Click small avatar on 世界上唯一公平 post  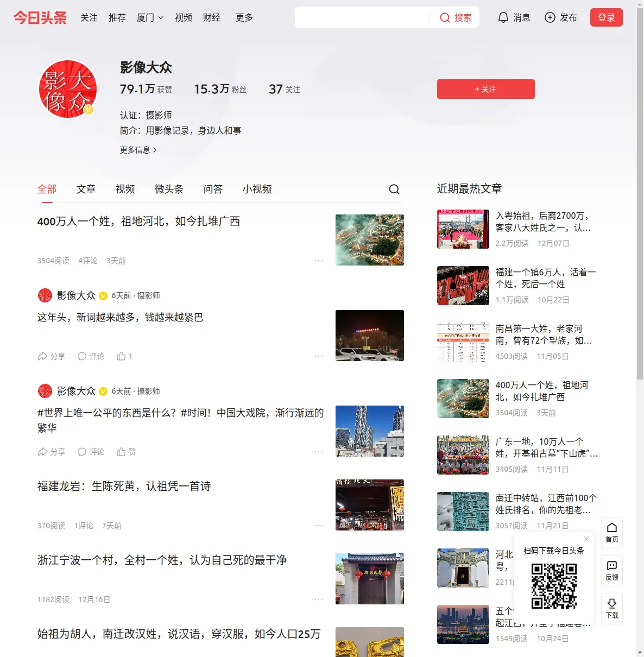click(x=45, y=391)
